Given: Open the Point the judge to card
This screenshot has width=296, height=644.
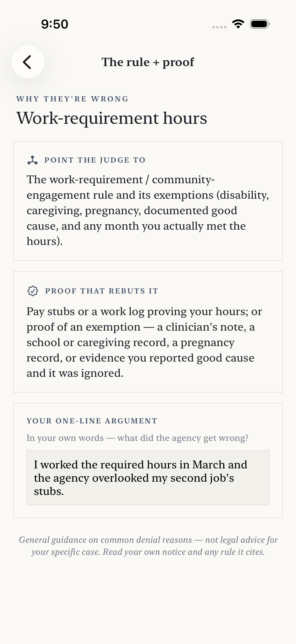Looking at the screenshot, I should (x=148, y=201).
